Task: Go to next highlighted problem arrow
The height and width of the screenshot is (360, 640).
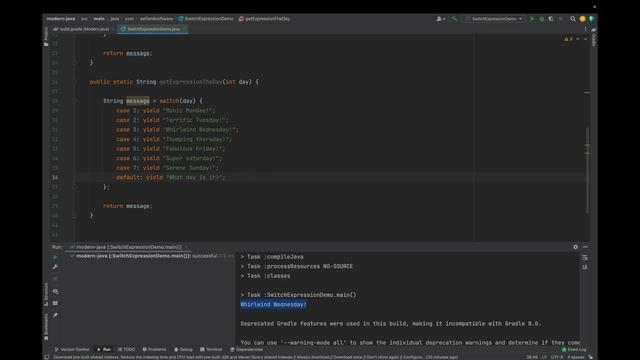Action: click(585, 39)
